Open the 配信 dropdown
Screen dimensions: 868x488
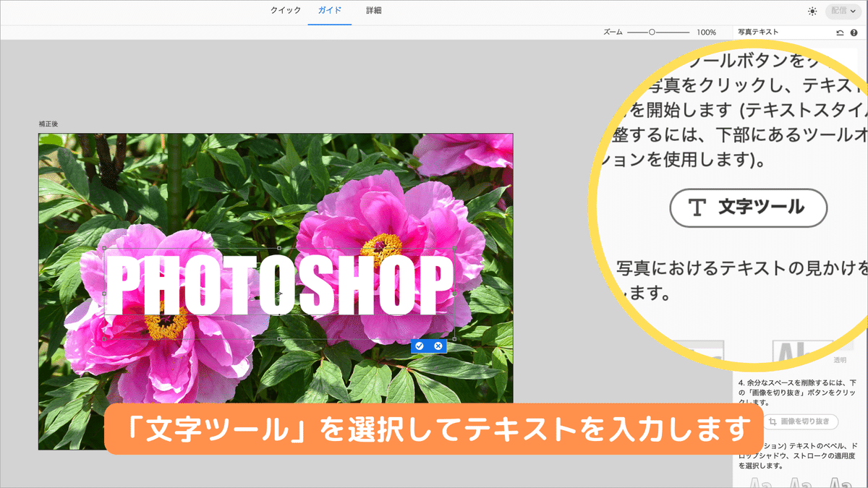click(843, 11)
